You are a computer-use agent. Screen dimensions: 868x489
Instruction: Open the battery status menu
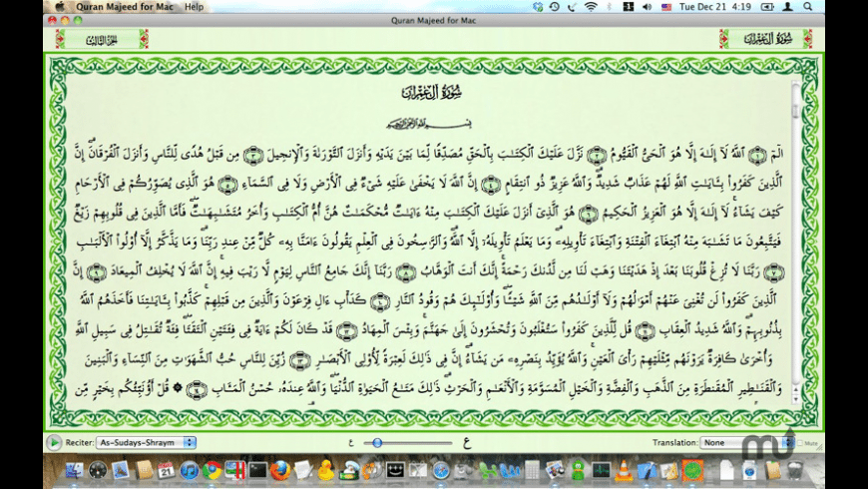767,7
